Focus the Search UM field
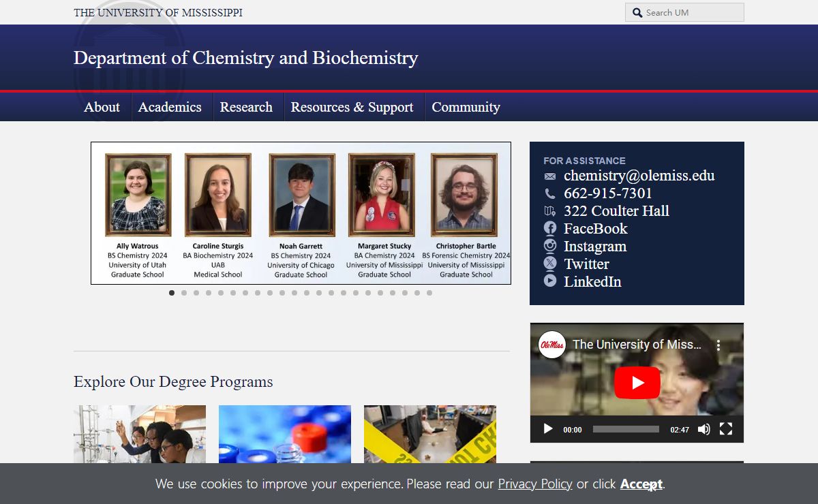 pyautogui.click(x=684, y=12)
